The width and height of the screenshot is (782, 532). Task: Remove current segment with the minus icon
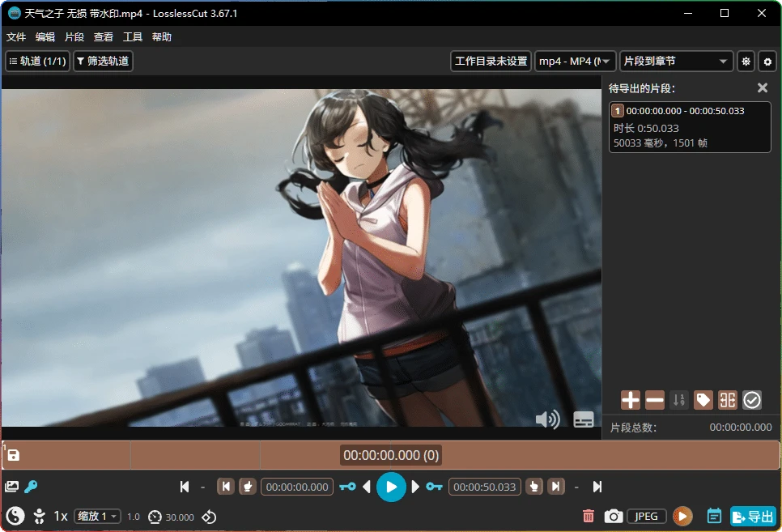click(x=653, y=399)
